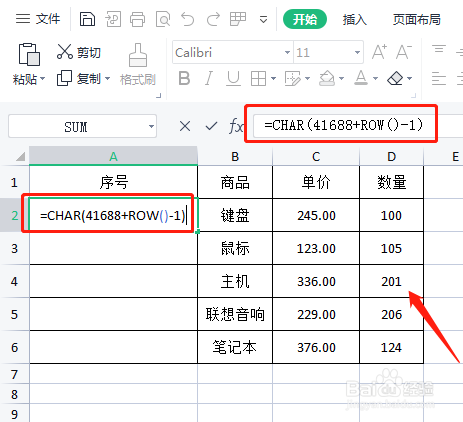
Task: Click the cell 键盘
Action: 235,215
